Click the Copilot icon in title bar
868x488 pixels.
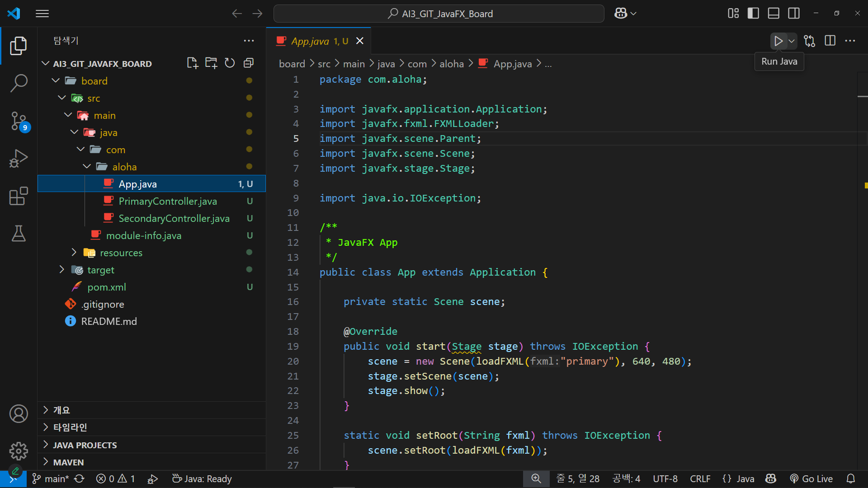(x=621, y=14)
